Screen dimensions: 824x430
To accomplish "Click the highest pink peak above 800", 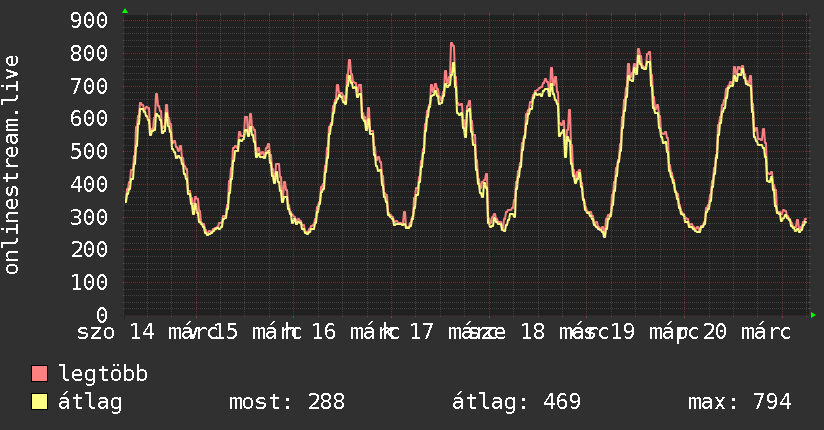I will point(452,44).
